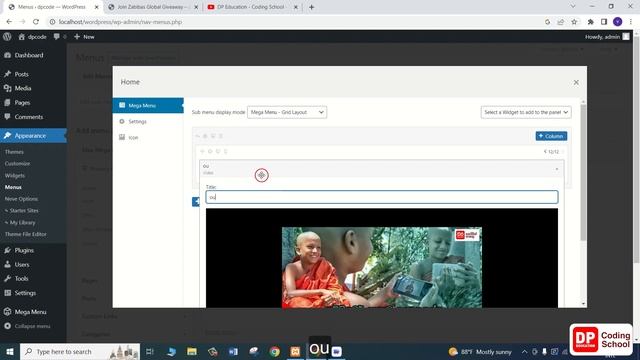Click the widget Title input field

coord(382,197)
